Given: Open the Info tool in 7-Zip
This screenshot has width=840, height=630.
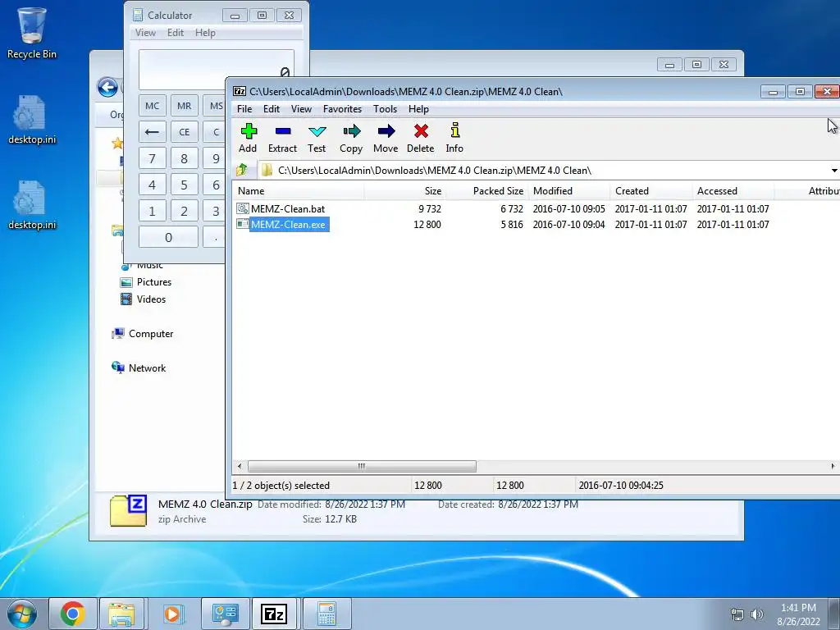Looking at the screenshot, I should (x=454, y=138).
